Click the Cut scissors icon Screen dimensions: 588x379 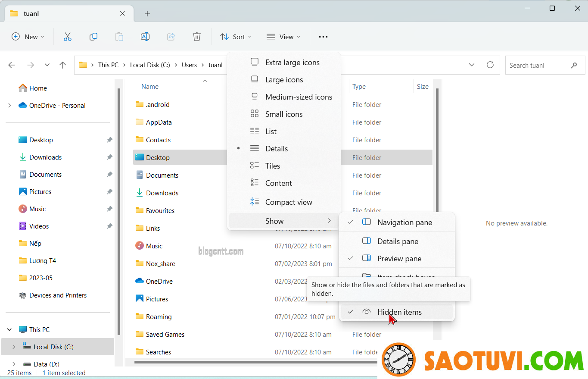point(67,37)
